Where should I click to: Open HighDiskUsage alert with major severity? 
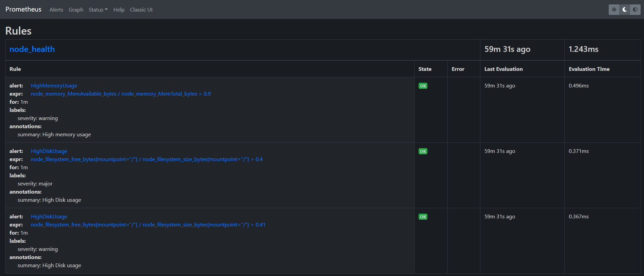[x=49, y=151]
